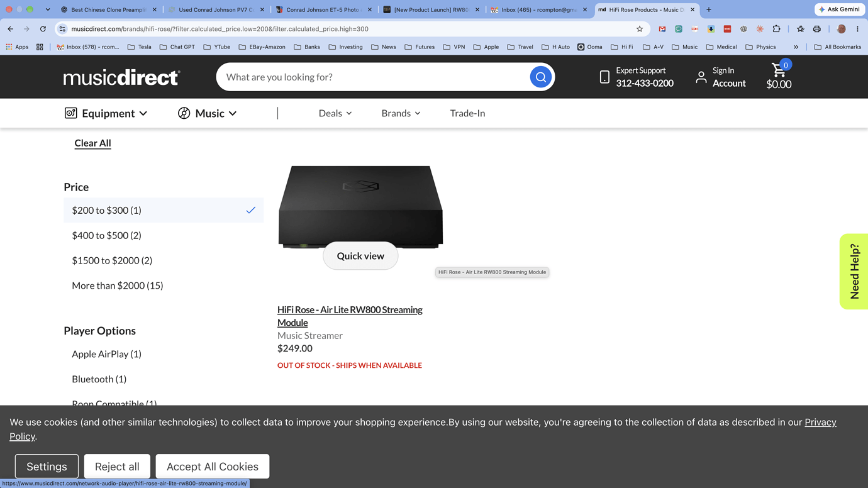Click the Quick view button
Screen dimensions: 868x488
click(360, 256)
